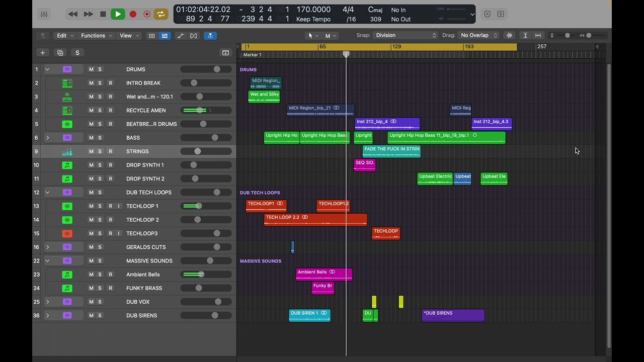Stop playback with the Stop button

[103, 14]
